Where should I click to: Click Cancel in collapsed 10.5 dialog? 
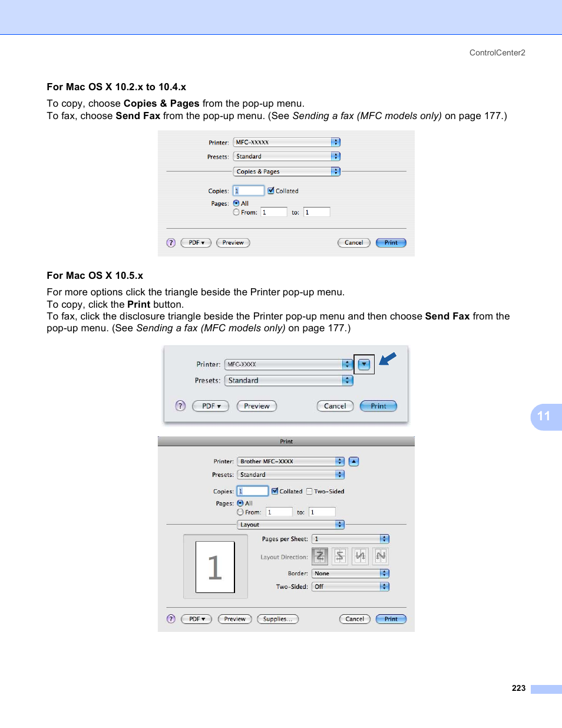pyautogui.click(x=335, y=406)
